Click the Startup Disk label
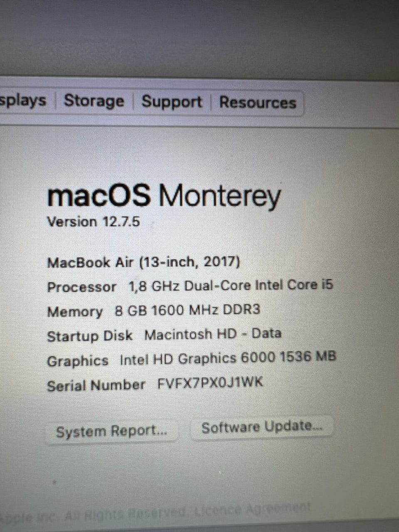 [x=90, y=336]
